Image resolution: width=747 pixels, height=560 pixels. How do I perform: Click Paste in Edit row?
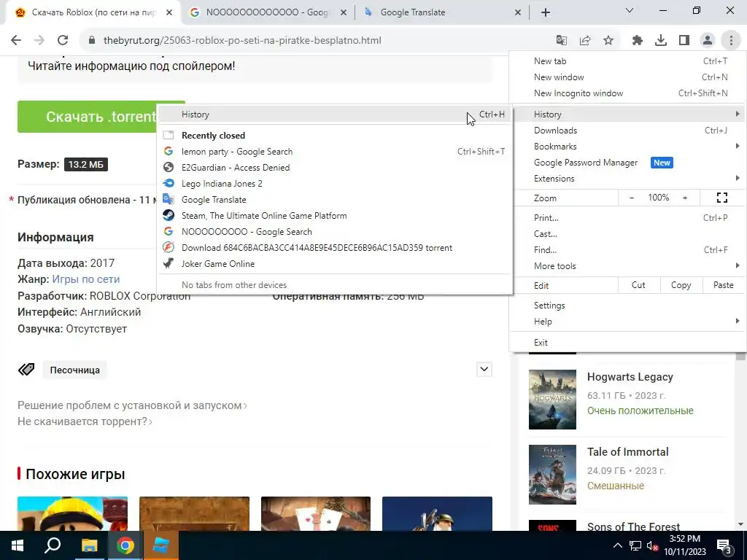(723, 285)
